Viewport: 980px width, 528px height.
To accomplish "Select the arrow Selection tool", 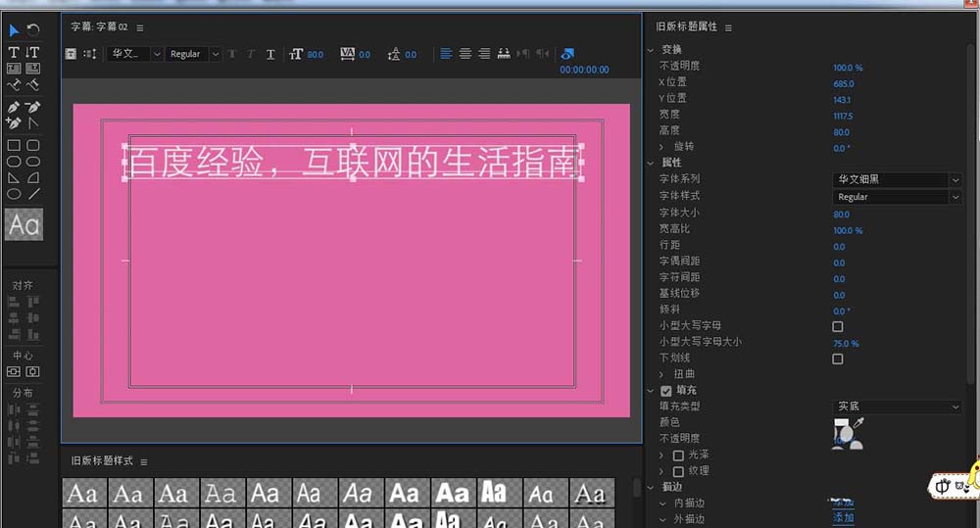I will pos(14,30).
